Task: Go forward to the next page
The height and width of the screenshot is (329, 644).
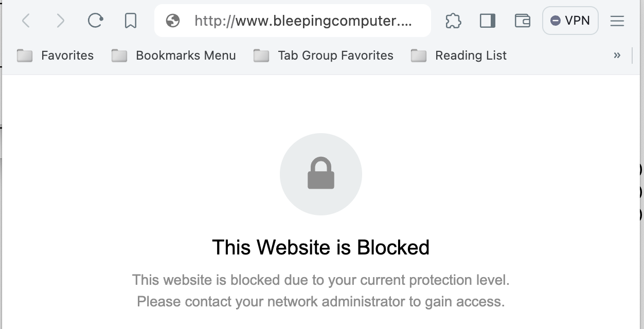Action: tap(61, 21)
